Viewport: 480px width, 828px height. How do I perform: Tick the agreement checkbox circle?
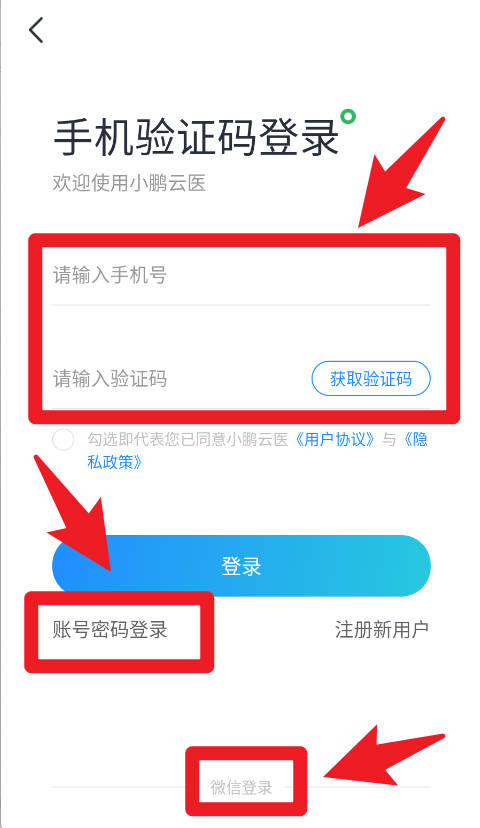click(x=63, y=440)
